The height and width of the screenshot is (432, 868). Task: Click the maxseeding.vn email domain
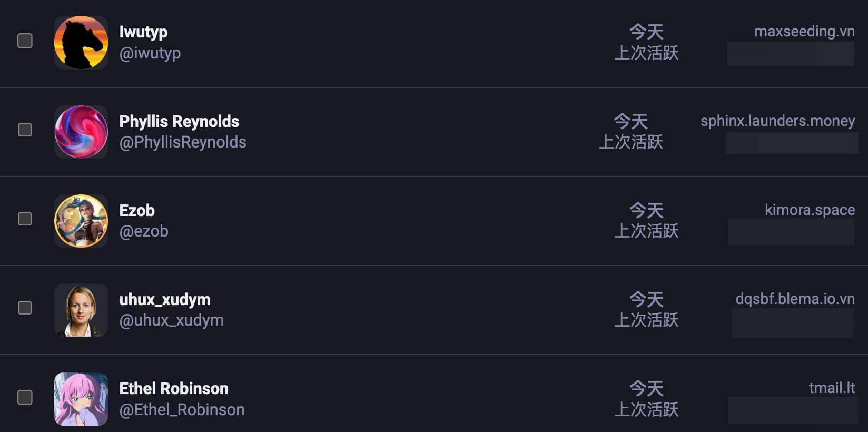click(804, 31)
